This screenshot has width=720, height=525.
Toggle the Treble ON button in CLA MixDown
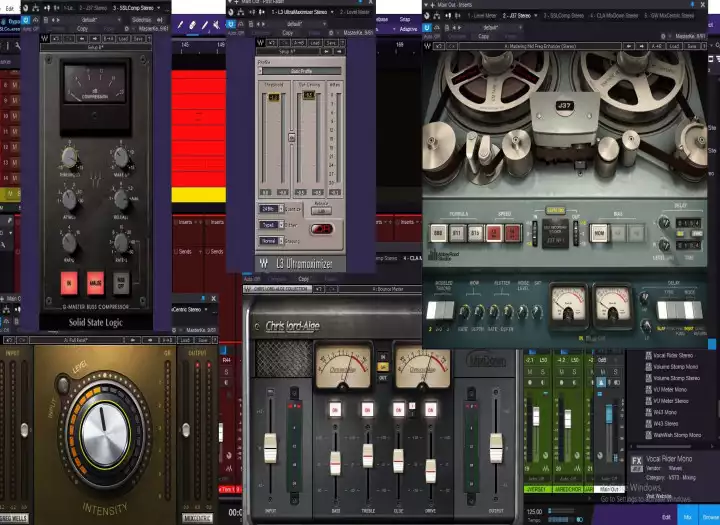(x=367, y=410)
